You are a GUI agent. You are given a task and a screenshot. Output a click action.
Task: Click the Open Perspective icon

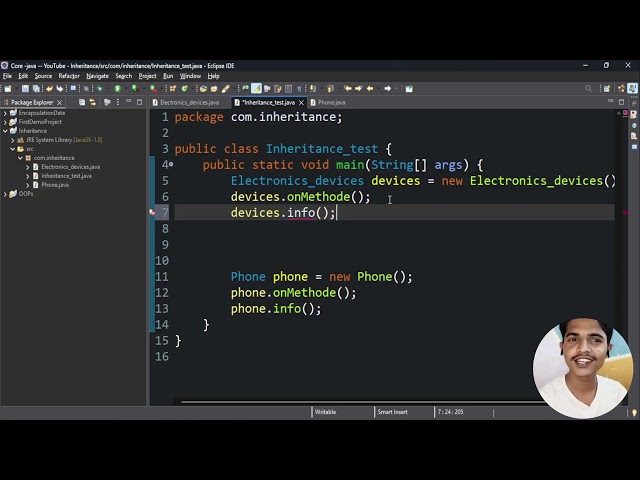tap(607, 89)
